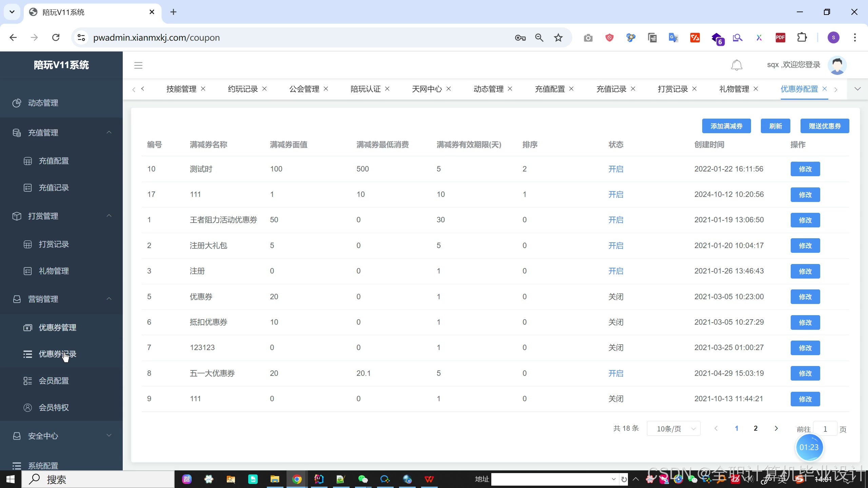Screen dimensions: 868x488
Task: Toggle 开启 status for 注册大礼包
Action: click(616, 246)
